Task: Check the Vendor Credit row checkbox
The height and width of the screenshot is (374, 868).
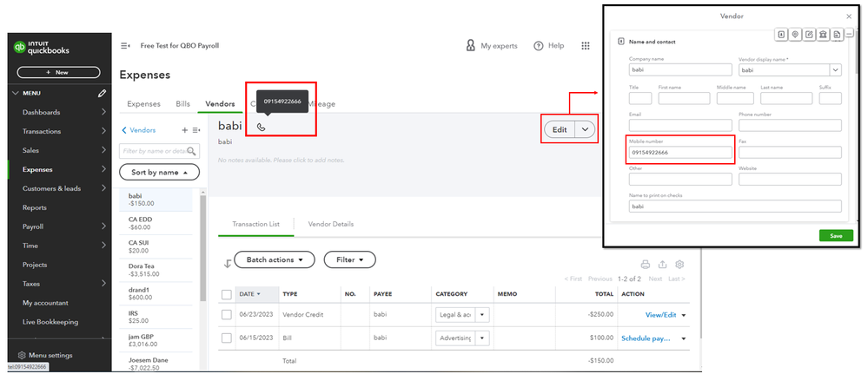Action: tap(226, 315)
